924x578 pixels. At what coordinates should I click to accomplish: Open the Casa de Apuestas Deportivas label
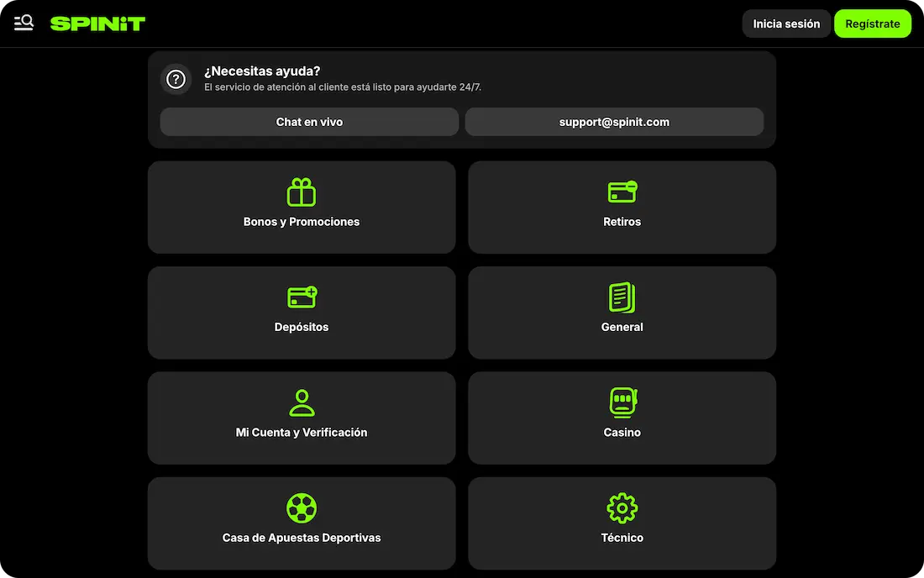302,538
